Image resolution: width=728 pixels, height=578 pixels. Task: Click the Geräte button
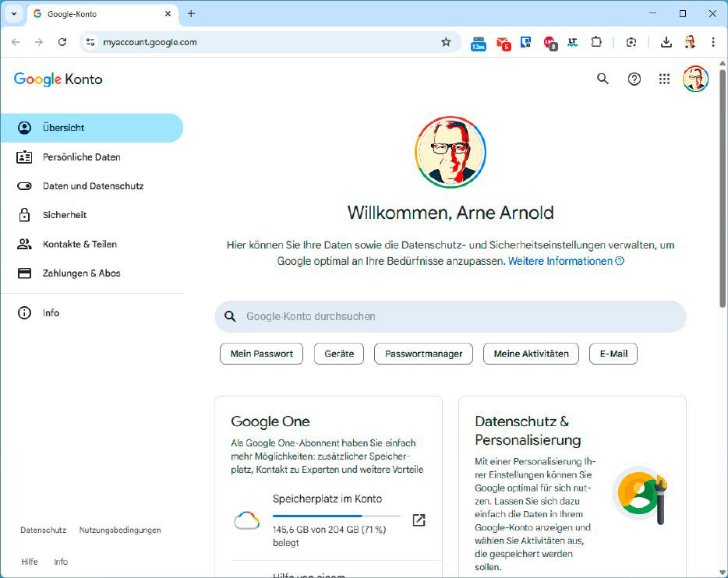[339, 354]
